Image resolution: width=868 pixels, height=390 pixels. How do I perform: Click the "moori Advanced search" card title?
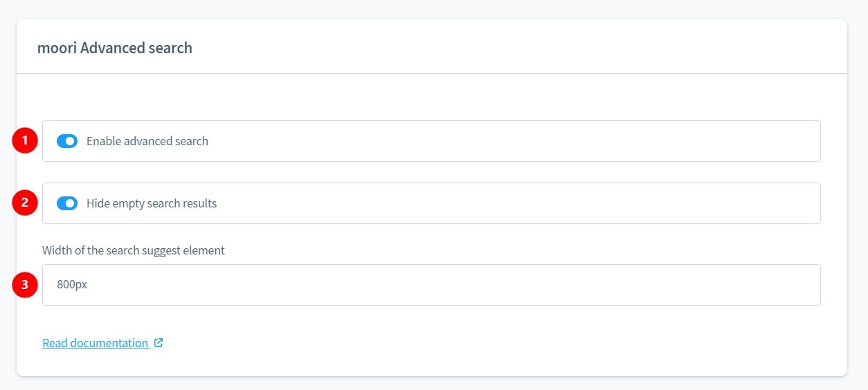(115, 48)
